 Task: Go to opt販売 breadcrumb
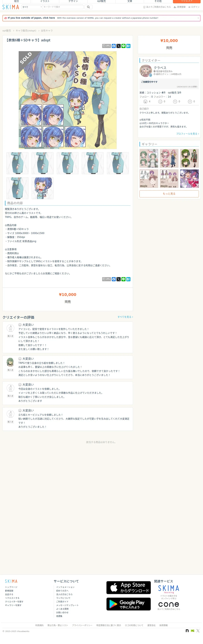(x=7, y=30)
